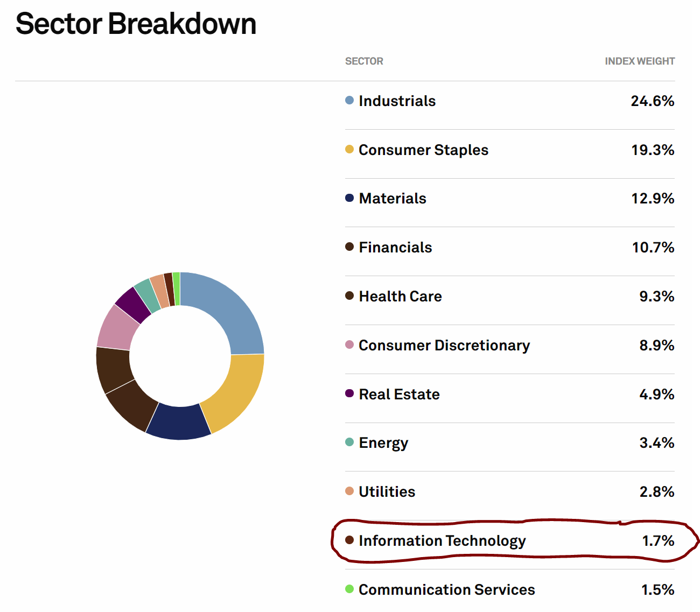The height and width of the screenshot is (612, 700).
Task: Click the Industrials blue legend dot
Action: click(x=349, y=100)
